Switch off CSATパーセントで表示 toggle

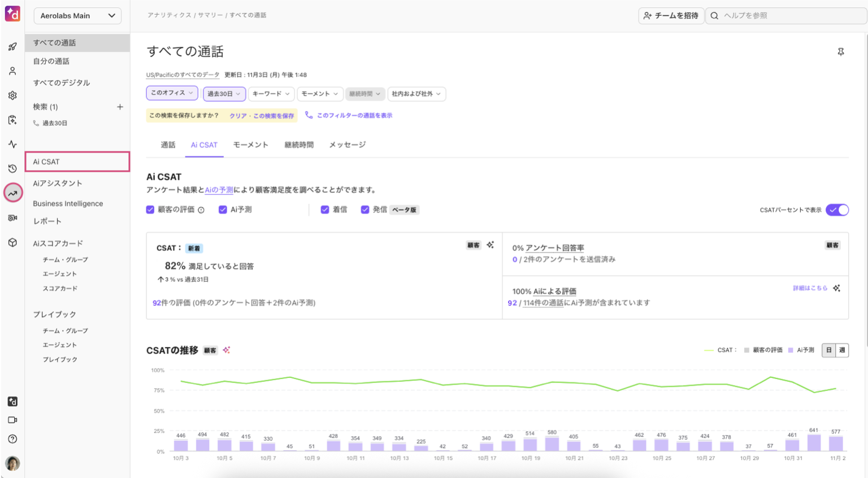pyautogui.click(x=837, y=210)
